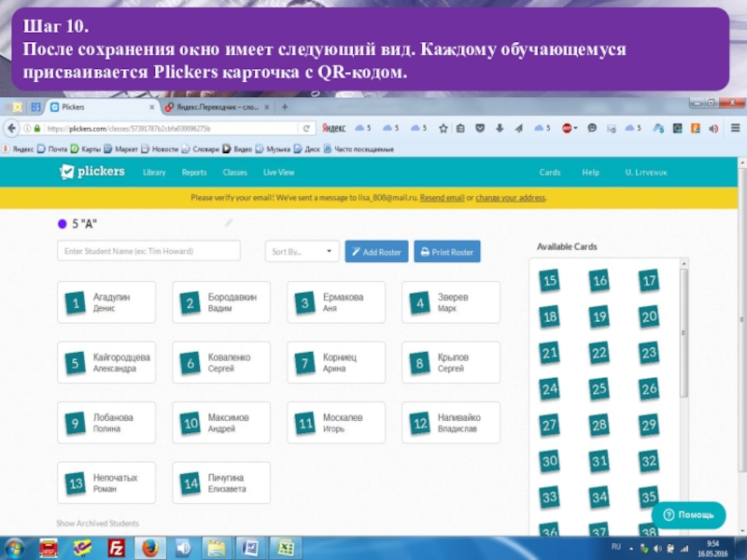Click the Available Cards list scrollbar
Screen dimensions: 747x560
pos(684,333)
